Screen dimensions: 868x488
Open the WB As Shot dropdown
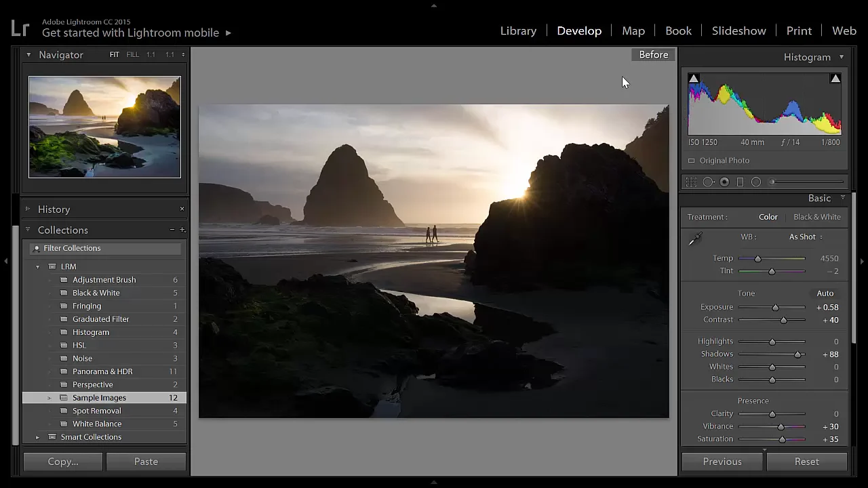tap(806, 237)
